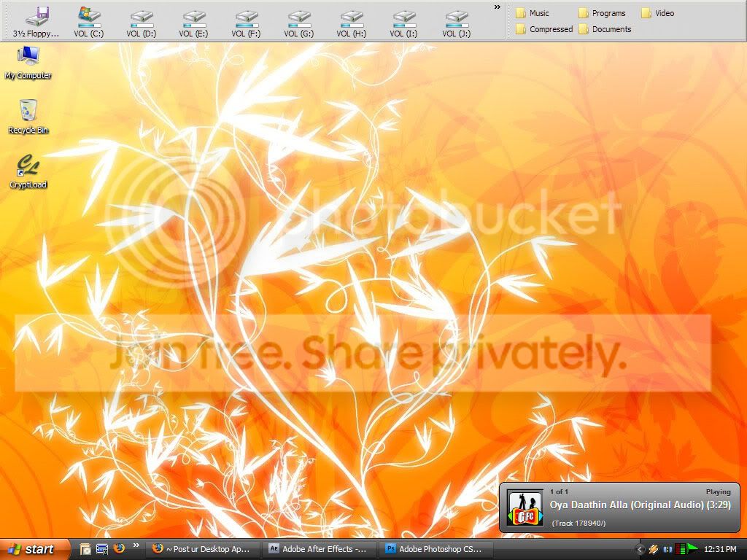Click Show Desktop in Quick Launch
This screenshot has height=560, width=747.
tap(85, 549)
